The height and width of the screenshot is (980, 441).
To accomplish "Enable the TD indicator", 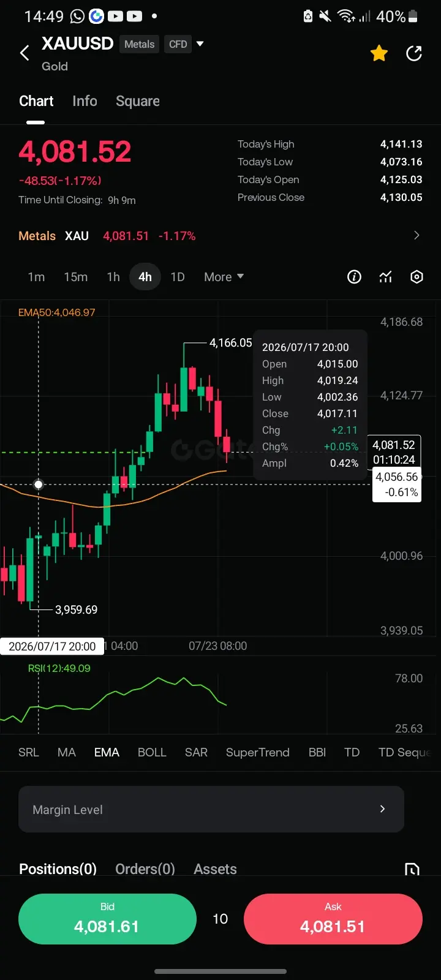I will coord(352,752).
